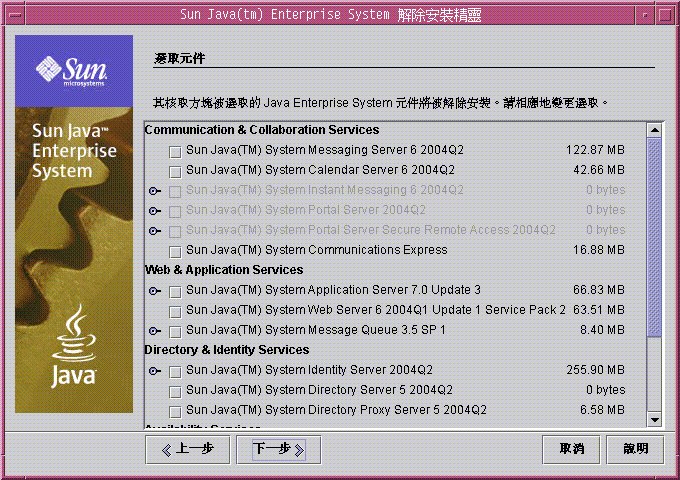The width and height of the screenshot is (680, 480).
Task: Expand the Application Server 7.0 subcomponents
Action: tap(155, 291)
